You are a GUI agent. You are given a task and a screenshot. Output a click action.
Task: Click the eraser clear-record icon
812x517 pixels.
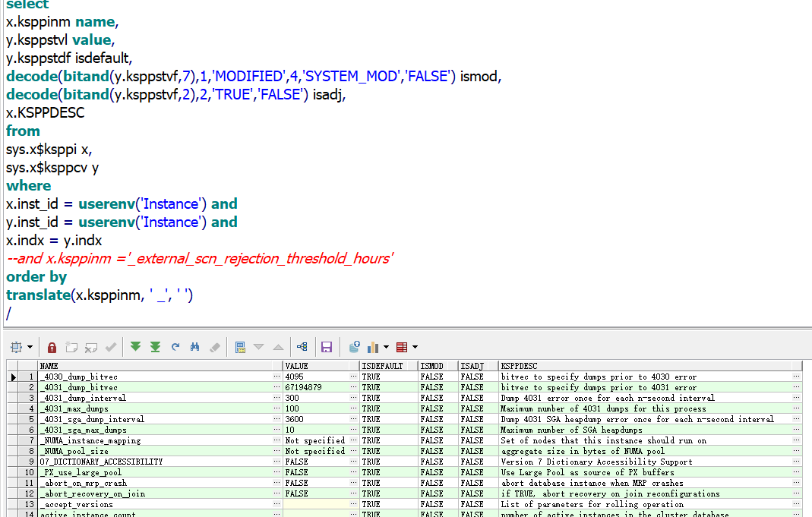click(215, 347)
